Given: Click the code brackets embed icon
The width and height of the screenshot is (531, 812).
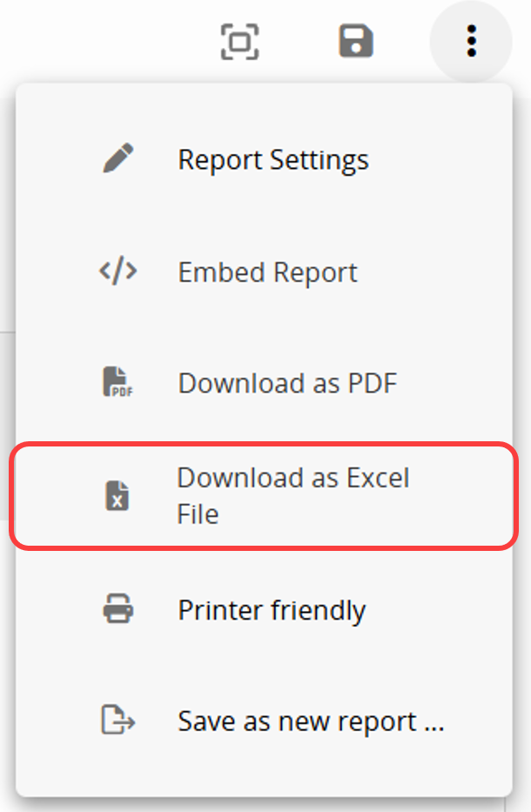Looking at the screenshot, I should coord(118,271).
